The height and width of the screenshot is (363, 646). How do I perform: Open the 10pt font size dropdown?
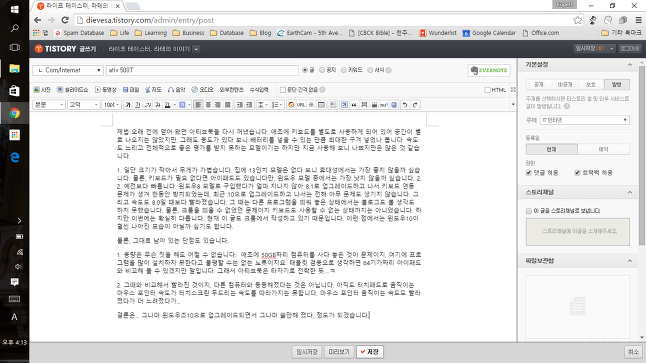(111, 105)
